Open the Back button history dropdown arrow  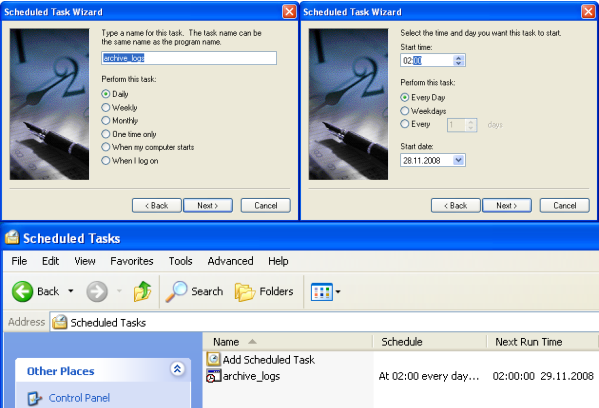71,291
